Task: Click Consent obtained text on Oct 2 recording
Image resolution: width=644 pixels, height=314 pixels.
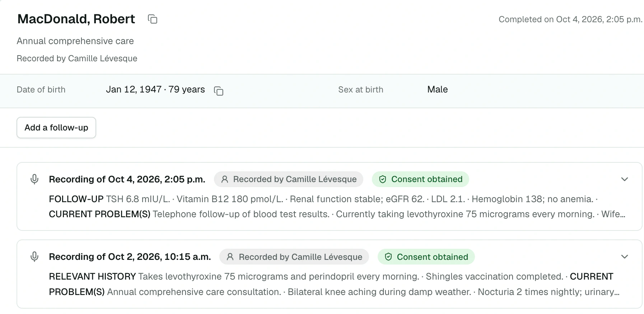Action: [x=433, y=257]
